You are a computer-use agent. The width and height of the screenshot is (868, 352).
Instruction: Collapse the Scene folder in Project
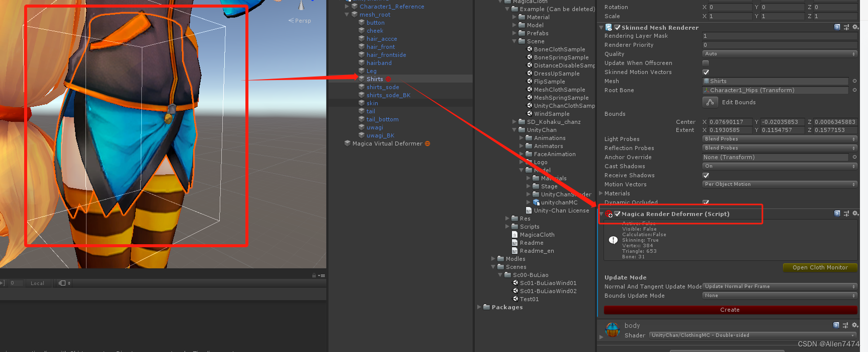(x=514, y=41)
